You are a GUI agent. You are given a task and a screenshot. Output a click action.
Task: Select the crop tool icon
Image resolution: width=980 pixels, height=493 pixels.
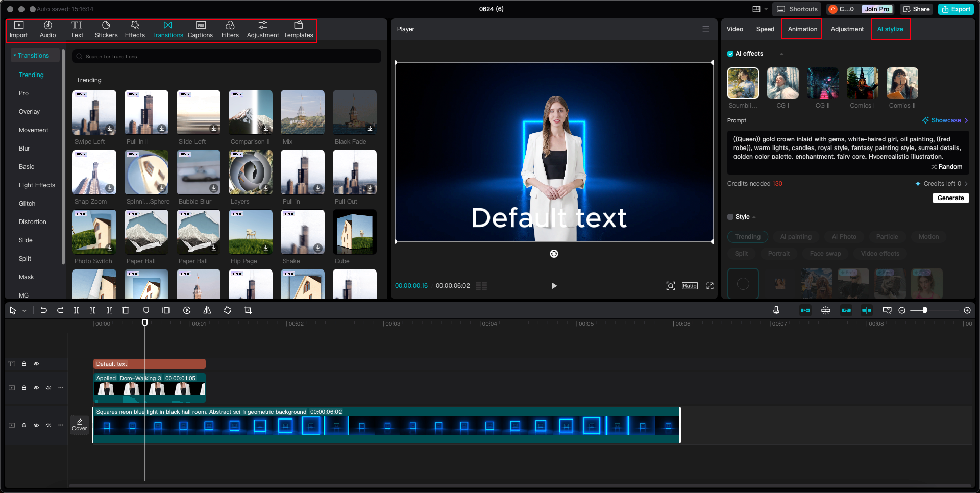click(248, 310)
